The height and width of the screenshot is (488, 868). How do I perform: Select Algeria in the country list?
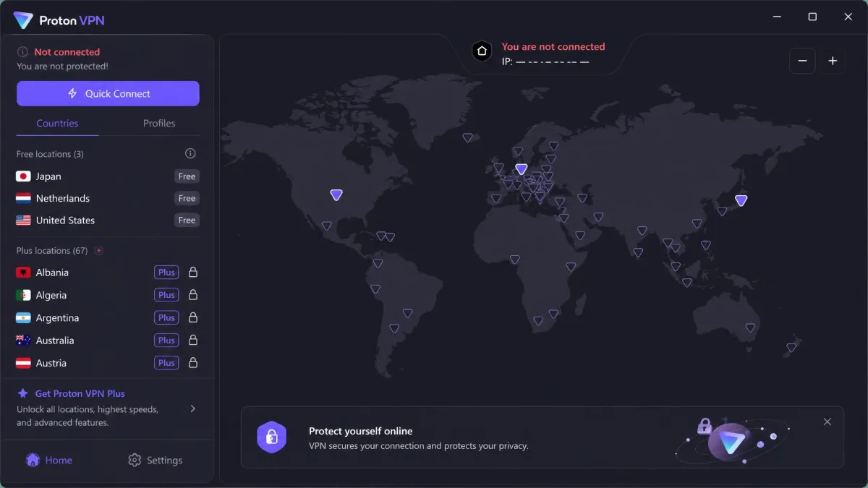point(108,295)
